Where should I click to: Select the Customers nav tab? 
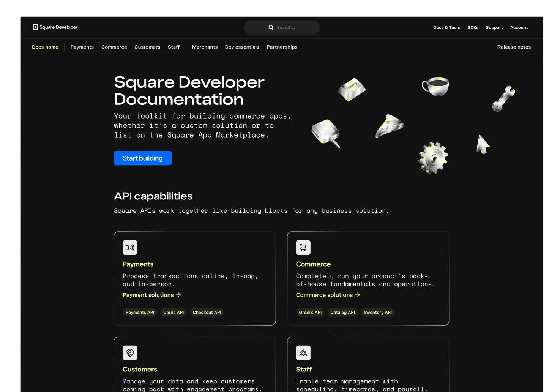tap(147, 47)
